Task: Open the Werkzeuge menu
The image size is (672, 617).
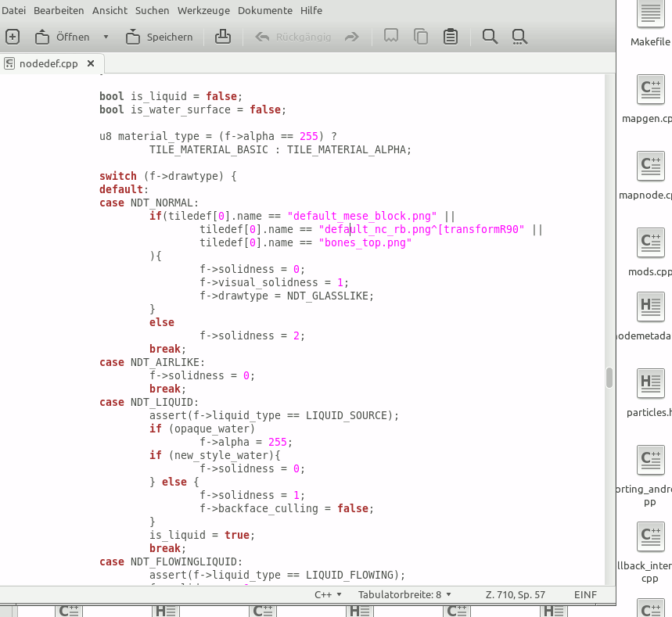Action: click(203, 10)
